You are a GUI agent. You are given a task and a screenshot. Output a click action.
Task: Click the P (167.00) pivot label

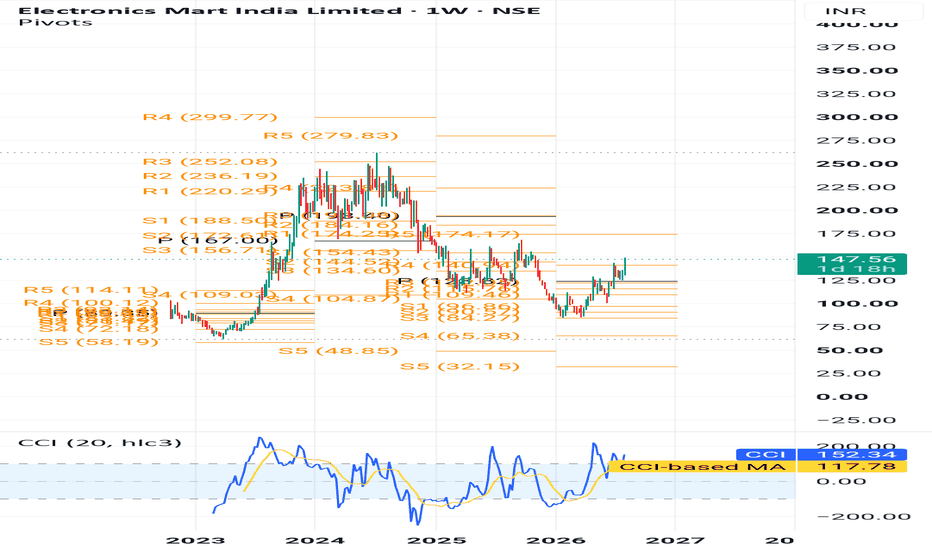tap(218, 240)
